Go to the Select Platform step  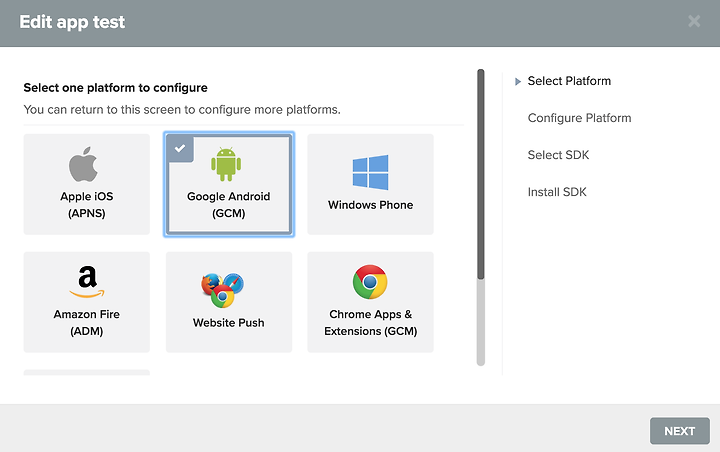coord(569,81)
